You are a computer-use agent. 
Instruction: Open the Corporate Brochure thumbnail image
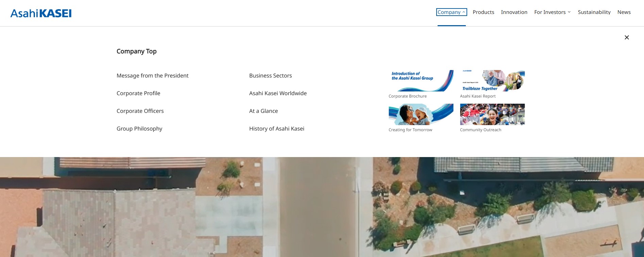click(x=421, y=81)
